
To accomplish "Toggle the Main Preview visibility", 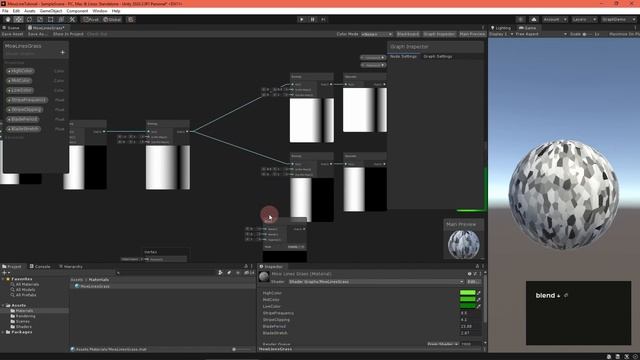I will pyautogui.click(x=472, y=34).
